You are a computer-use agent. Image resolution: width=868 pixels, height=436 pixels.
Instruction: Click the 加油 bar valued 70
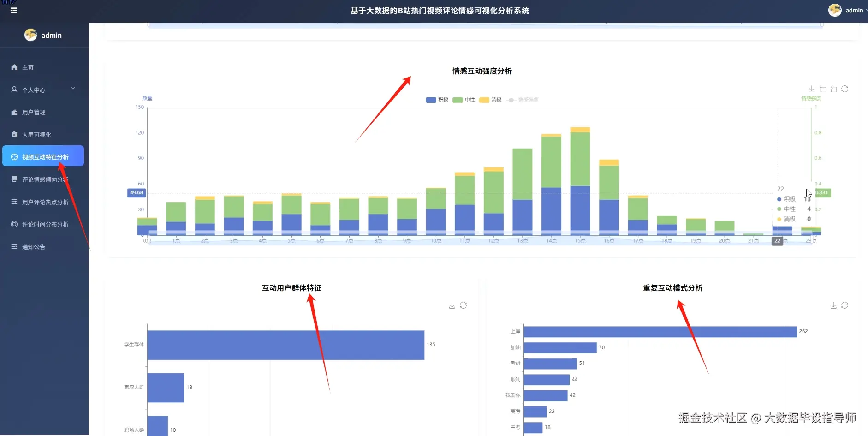[560, 347]
